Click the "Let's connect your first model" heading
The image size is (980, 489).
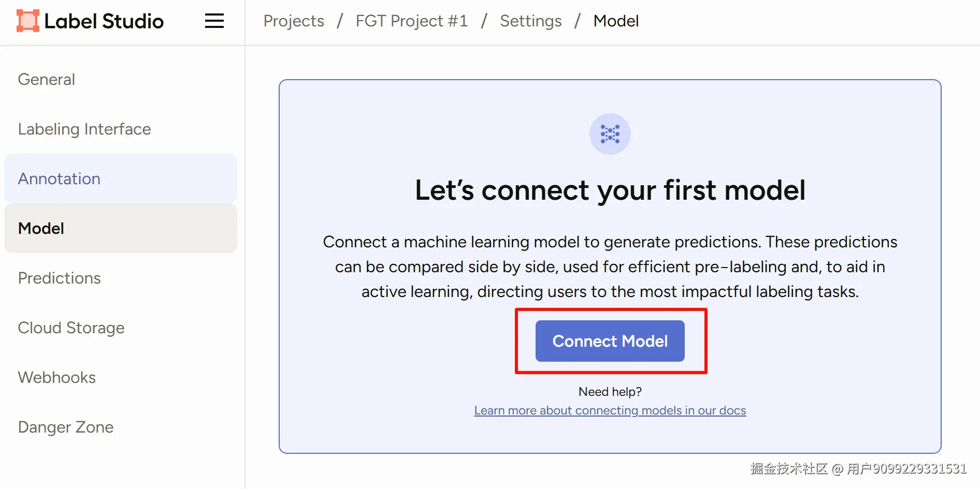pyautogui.click(x=610, y=190)
